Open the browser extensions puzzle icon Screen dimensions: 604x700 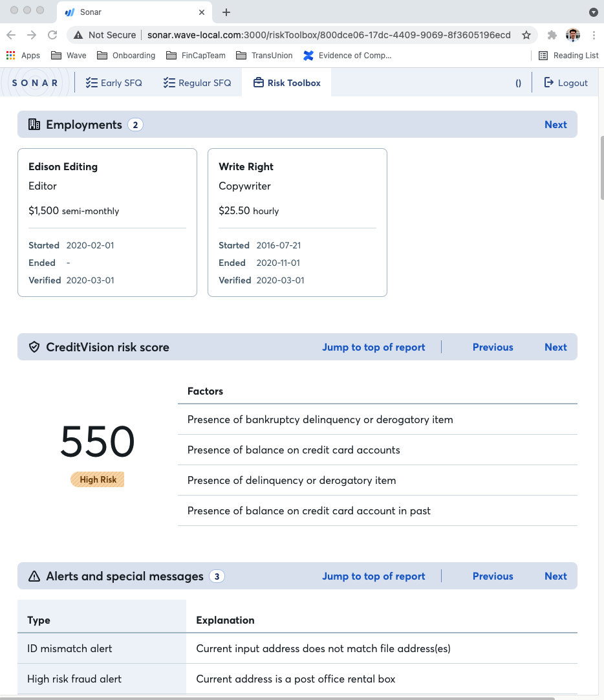coord(552,35)
